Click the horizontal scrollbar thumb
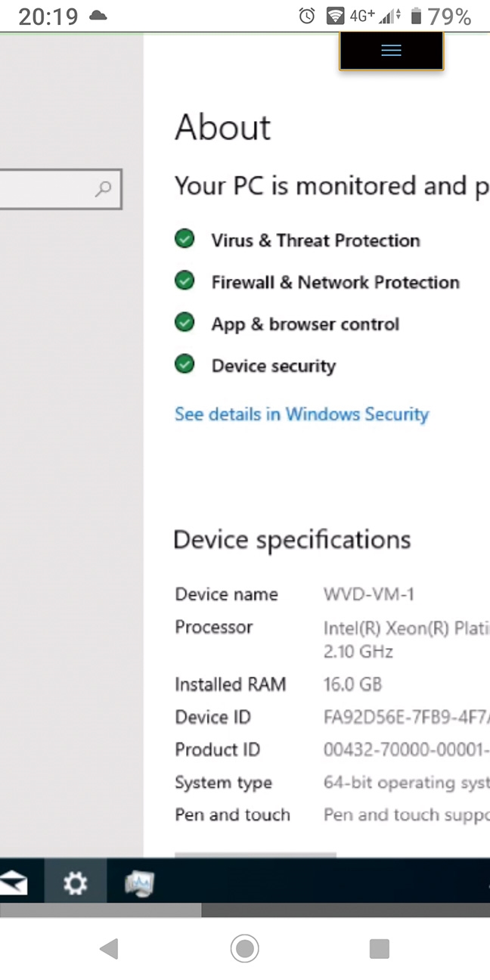This screenshot has width=490, height=980. click(101, 910)
